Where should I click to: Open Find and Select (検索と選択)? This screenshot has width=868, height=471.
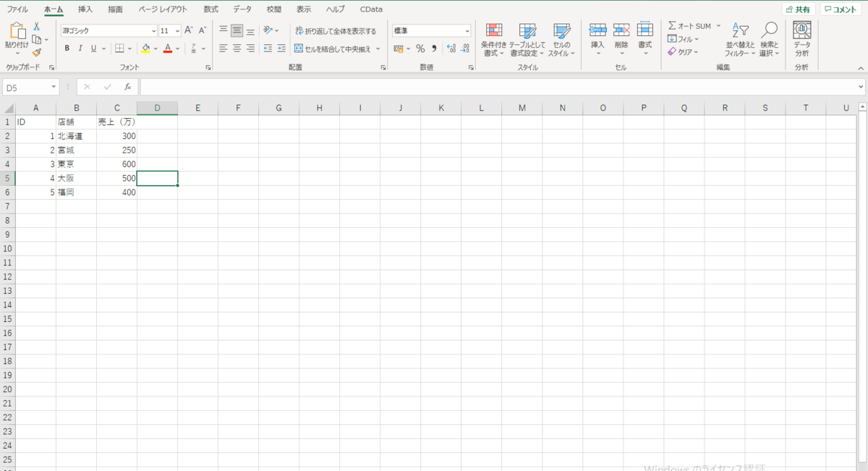point(770,40)
